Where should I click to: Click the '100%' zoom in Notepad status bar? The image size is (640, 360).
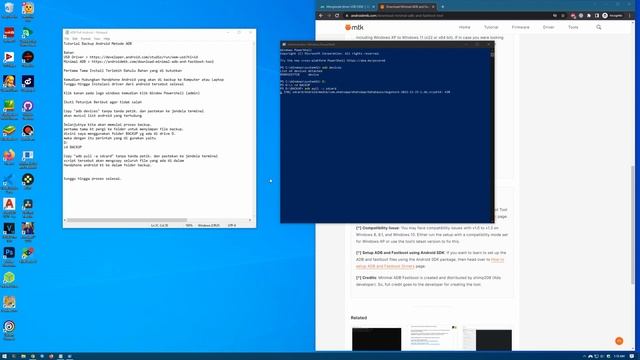click(189, 225)
